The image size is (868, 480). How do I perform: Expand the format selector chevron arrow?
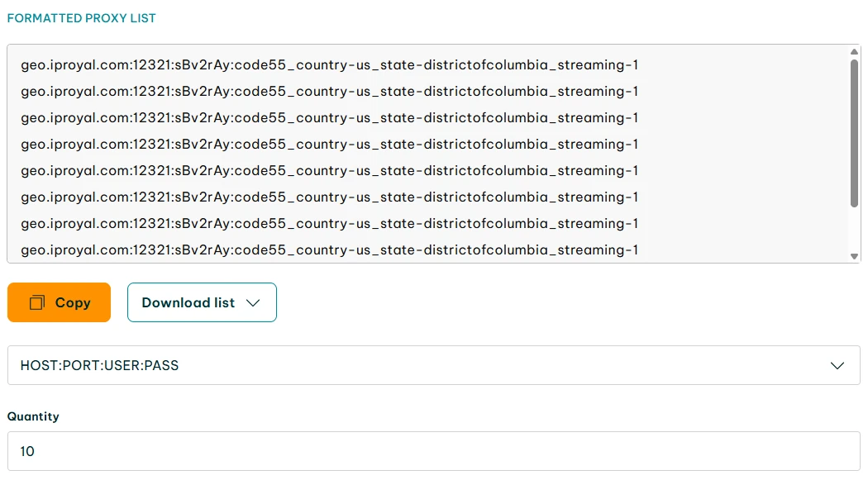point(837,365)
